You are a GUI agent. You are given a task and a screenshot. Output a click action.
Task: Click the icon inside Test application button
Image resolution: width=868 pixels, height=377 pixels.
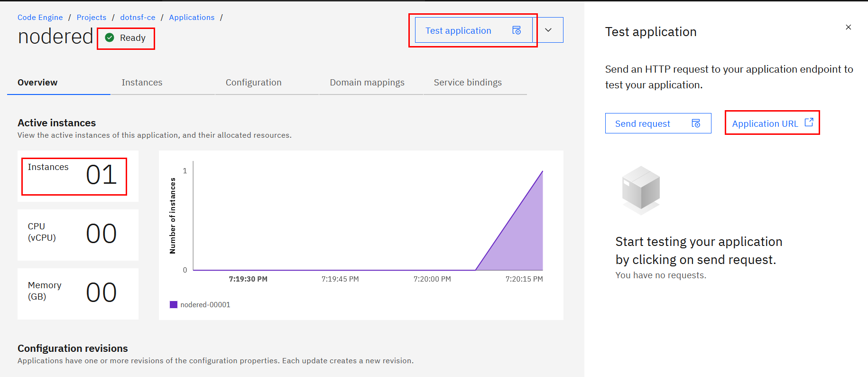[517, 30]
